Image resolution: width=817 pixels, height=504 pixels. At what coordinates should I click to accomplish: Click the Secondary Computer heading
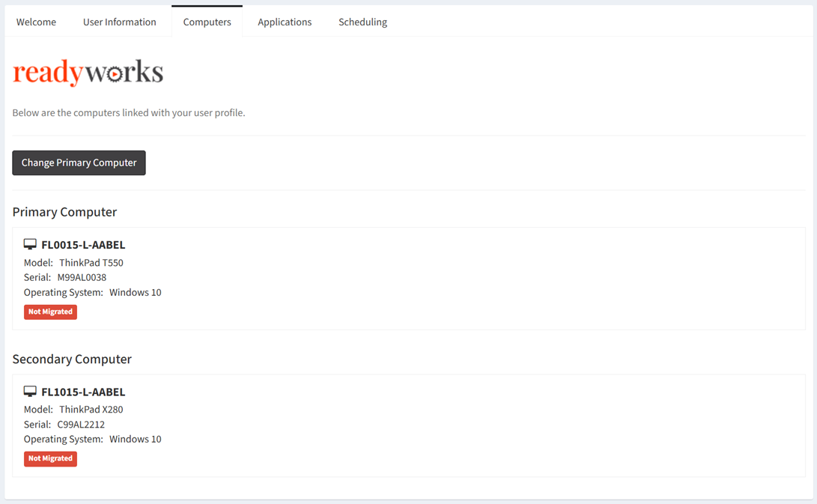tap(72, 359)
